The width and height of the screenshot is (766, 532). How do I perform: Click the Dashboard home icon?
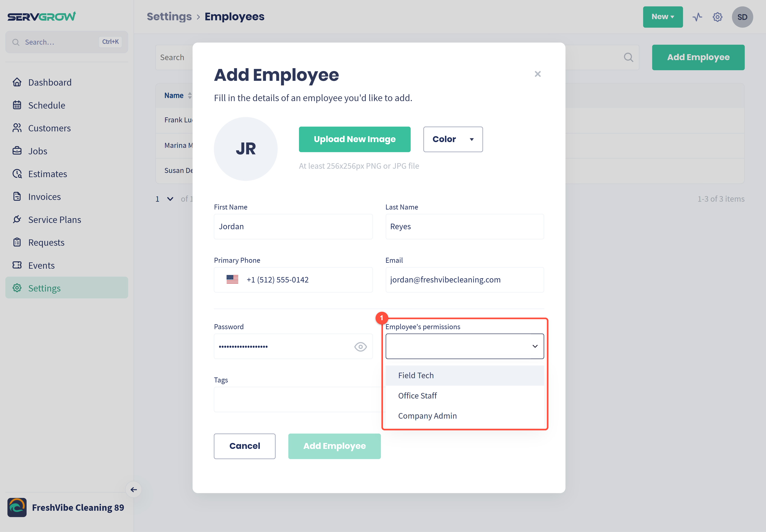[17, 82]
